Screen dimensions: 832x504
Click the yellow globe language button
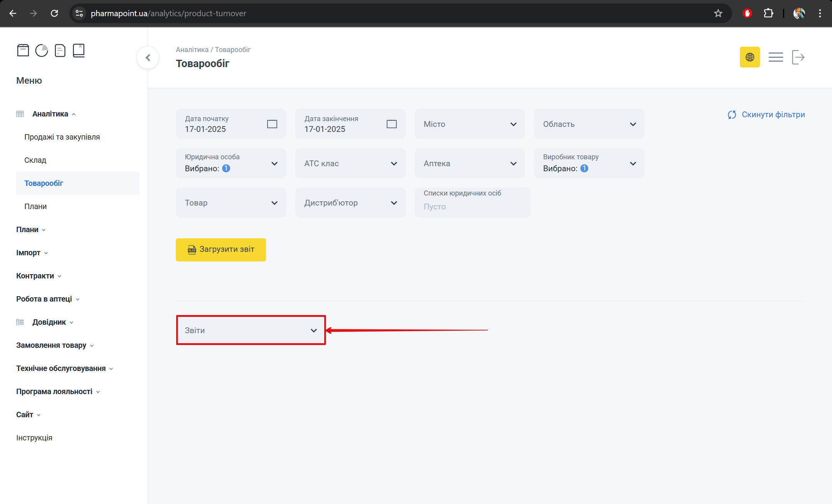[749, 57]
